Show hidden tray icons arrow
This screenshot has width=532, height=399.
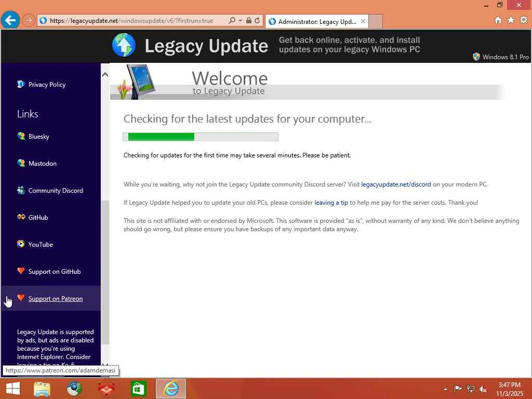[445, 389]
